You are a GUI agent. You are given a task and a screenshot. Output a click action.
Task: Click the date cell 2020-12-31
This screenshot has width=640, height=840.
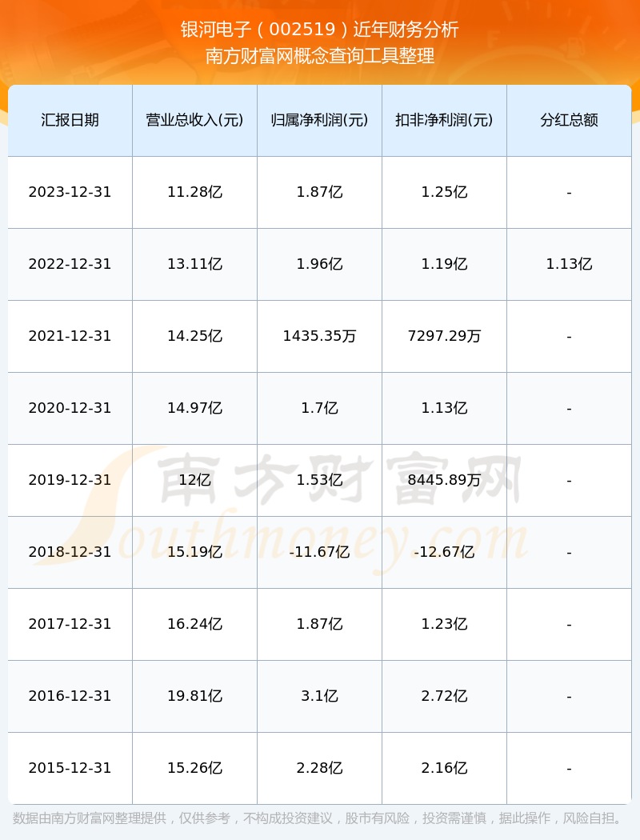click(70, 408)
